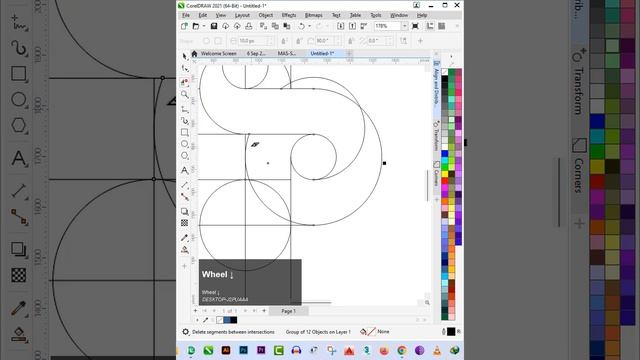This screenshot has width=640, height=360.
Task: Select the Freehand curve tool
Action: tap(185, 109)
